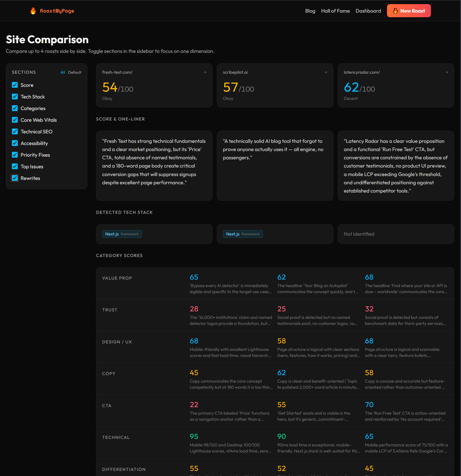The height and width of the screenshot is (476, 461).
Task: Click the RoastMyPage flame logo icon
Action: (33, 11)
